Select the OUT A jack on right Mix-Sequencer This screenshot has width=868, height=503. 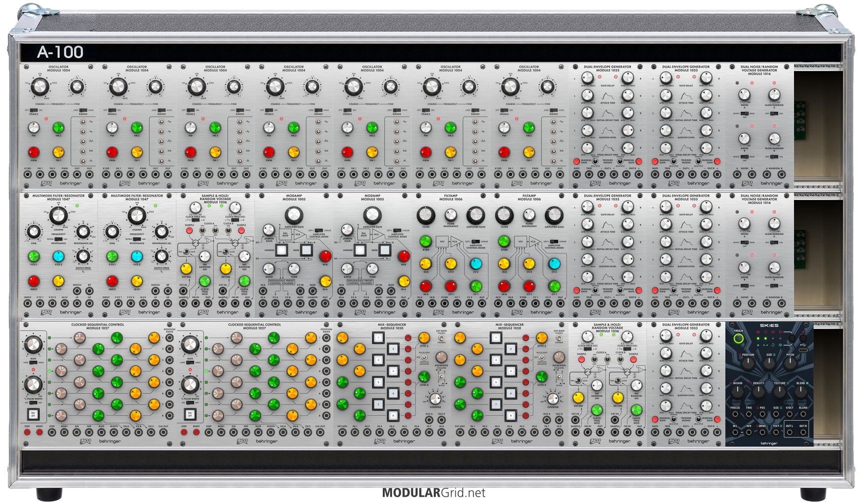tap(547, 421)
